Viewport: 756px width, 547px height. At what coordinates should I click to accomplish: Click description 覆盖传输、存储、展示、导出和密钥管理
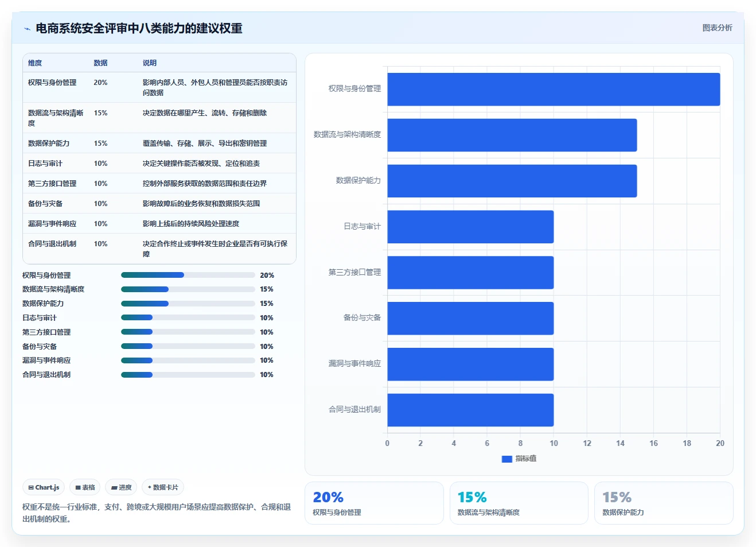(x=205, y=143)
